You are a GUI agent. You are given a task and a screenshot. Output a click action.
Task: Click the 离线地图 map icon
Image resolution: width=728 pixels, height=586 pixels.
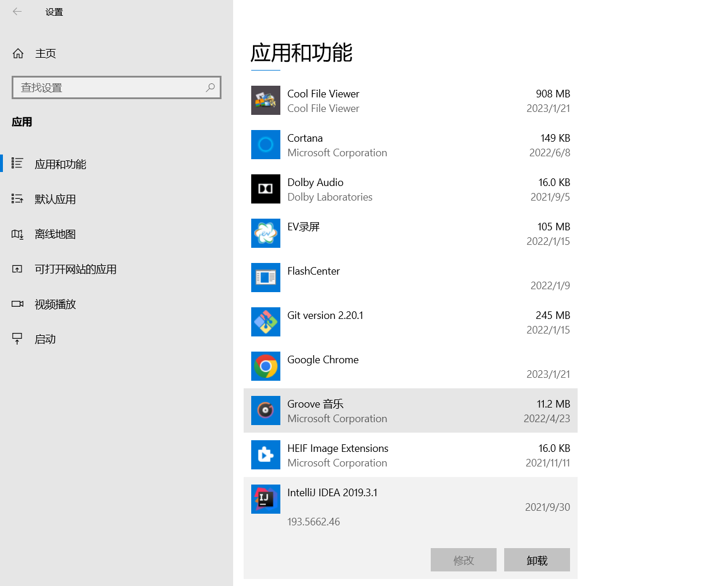[x=17, y=234]
